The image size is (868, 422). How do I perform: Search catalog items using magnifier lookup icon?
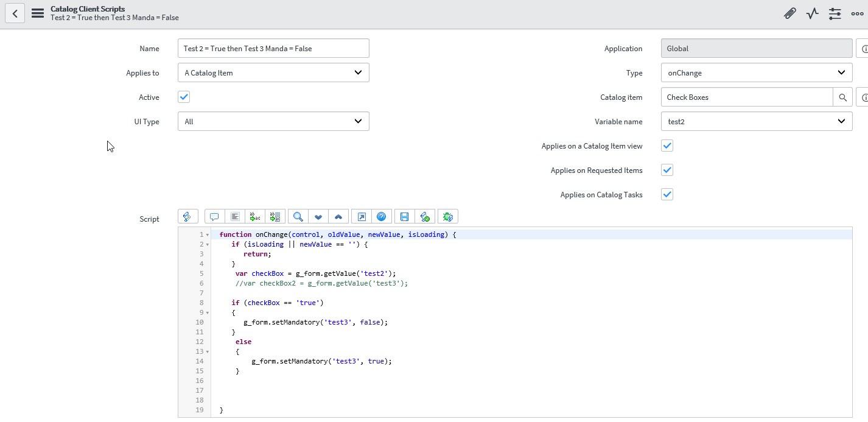843,97
